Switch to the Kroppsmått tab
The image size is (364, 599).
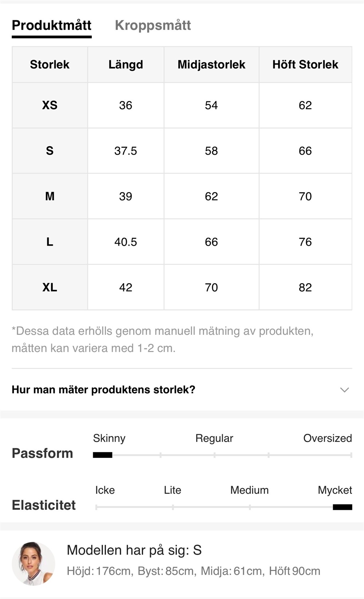pyautogui.click(x=153, y=25)
